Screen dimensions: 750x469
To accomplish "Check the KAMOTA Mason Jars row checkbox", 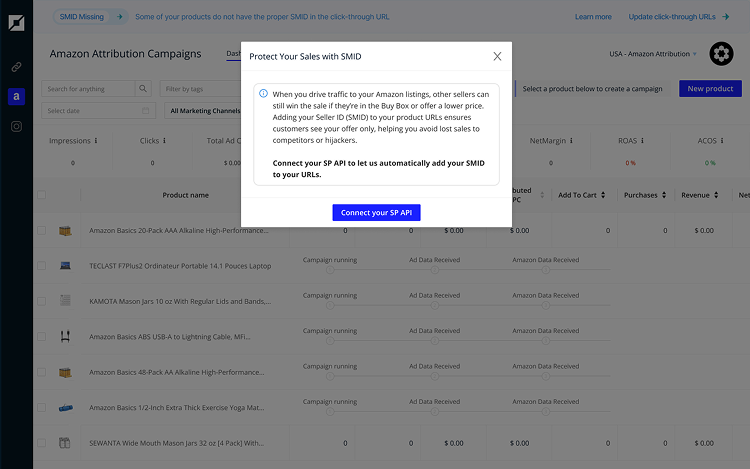I will [42, 301].
